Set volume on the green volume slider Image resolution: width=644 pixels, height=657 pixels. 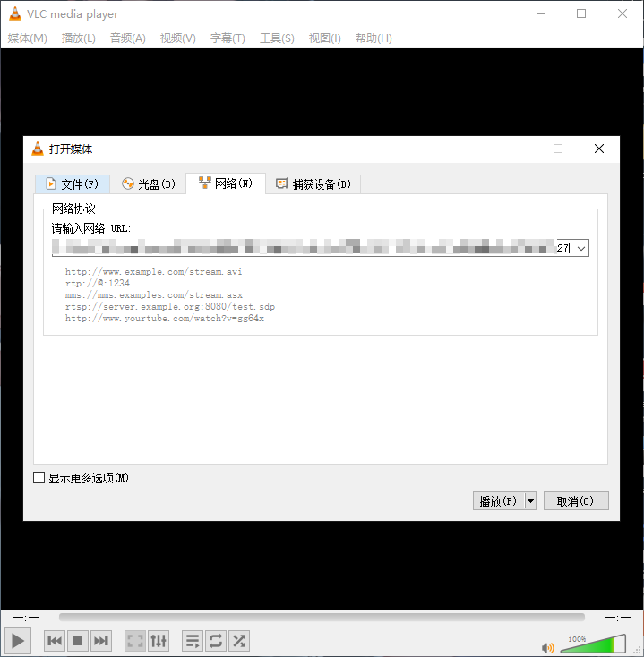tap(593, 644)
